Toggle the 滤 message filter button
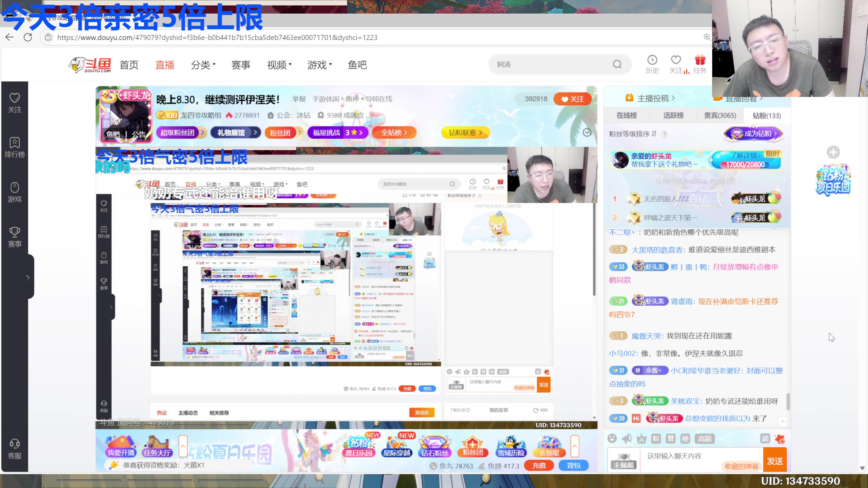The image size is (868, 488). [x=765, y=439]
